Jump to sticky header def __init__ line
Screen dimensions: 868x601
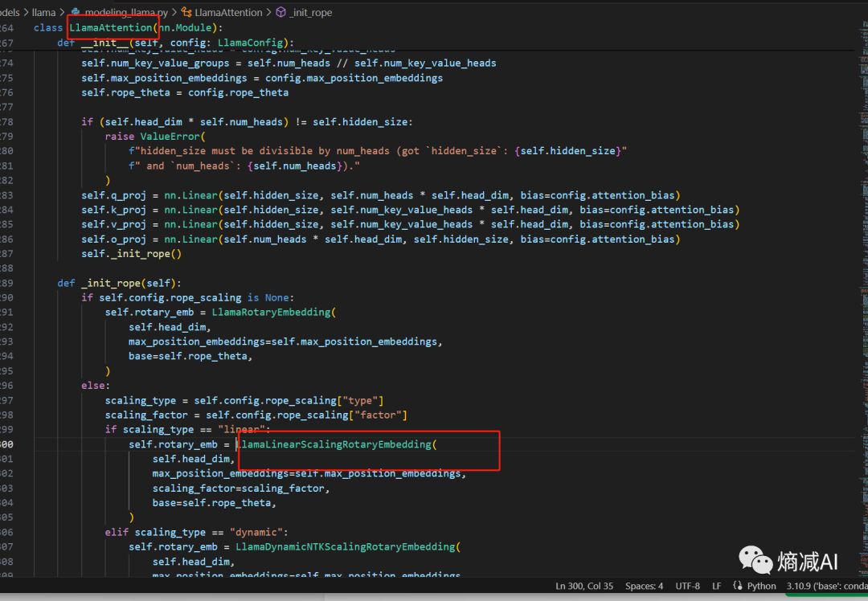click(175, 43)
